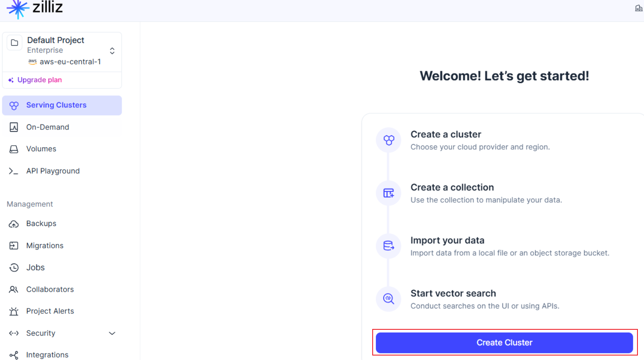Select the On-Demand chart icon
Screen dimensions: 644x360
pos(14,127)
